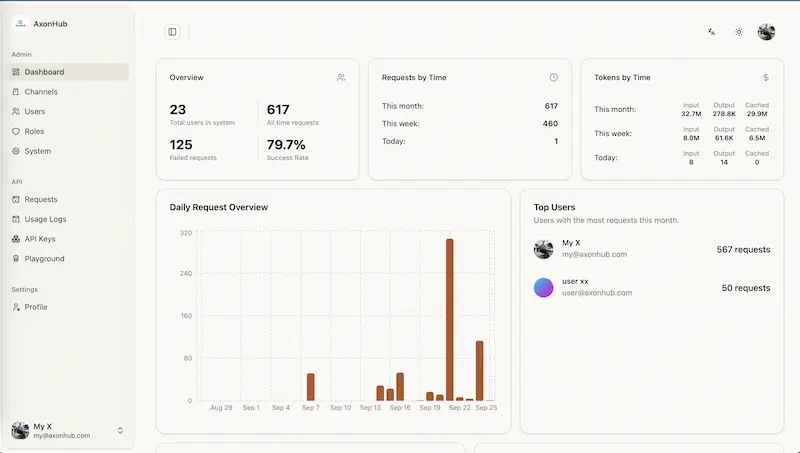Click the clock icon in Requests by Time

point(554,78)
